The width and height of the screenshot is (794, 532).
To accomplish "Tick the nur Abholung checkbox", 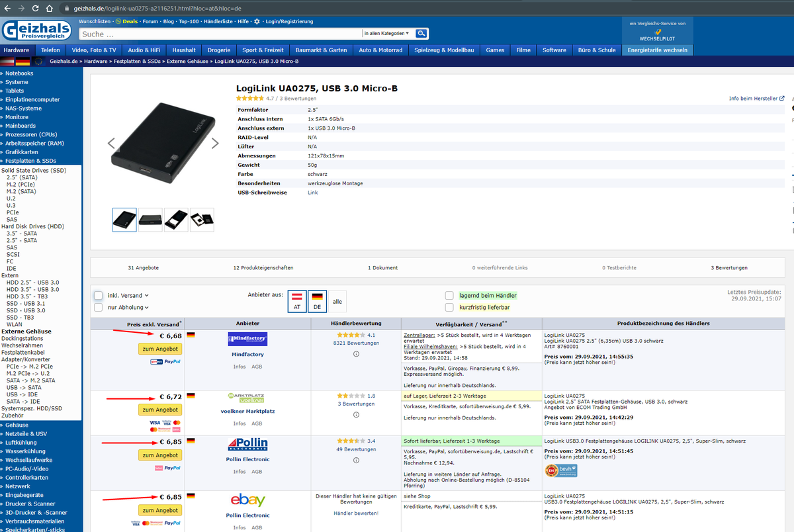I will point(98,307).
